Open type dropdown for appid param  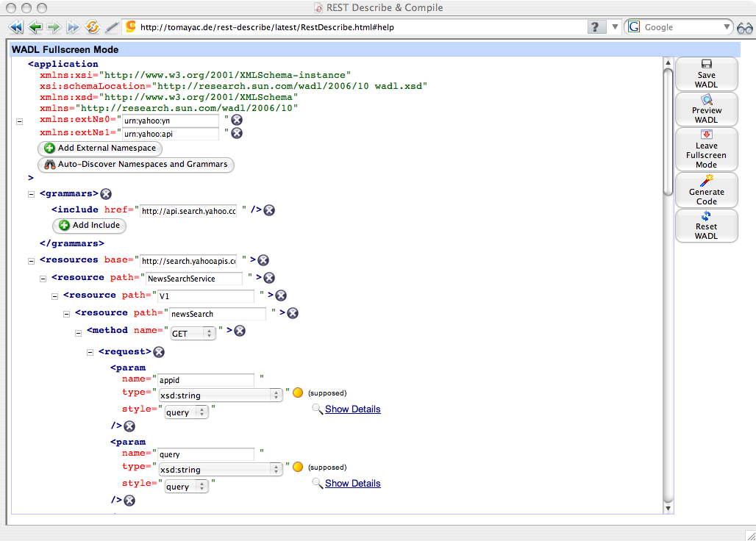pos(220,395)
